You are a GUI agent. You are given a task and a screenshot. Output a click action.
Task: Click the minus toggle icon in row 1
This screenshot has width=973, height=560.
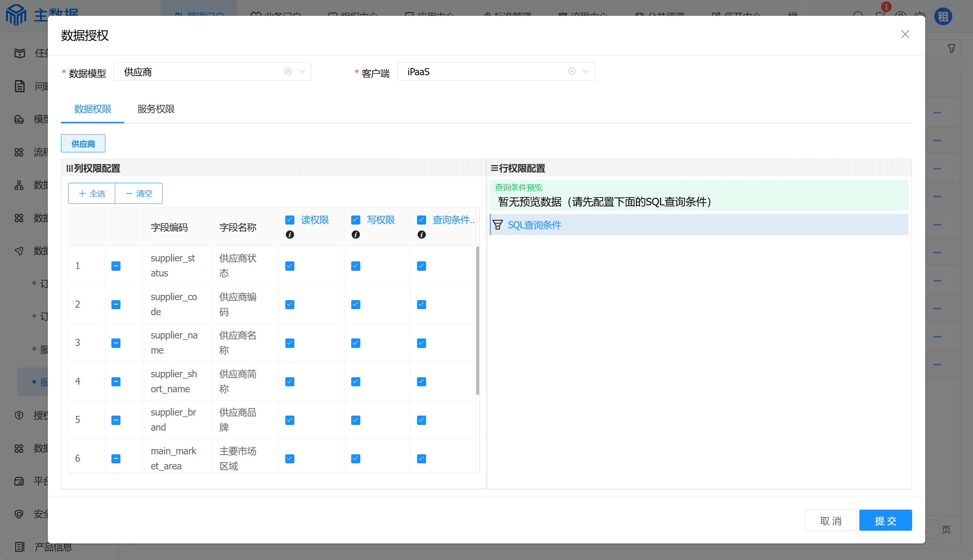pyautogui.click(x=116, y=266)
